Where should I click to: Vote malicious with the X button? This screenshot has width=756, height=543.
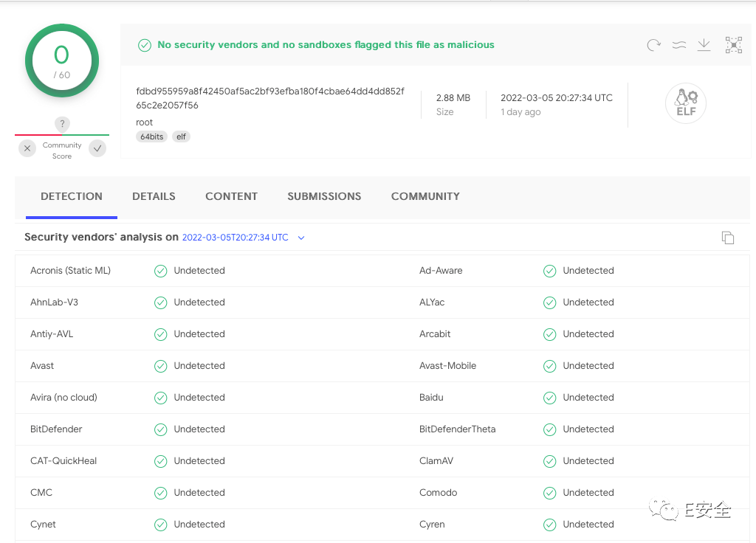[27, 149]
